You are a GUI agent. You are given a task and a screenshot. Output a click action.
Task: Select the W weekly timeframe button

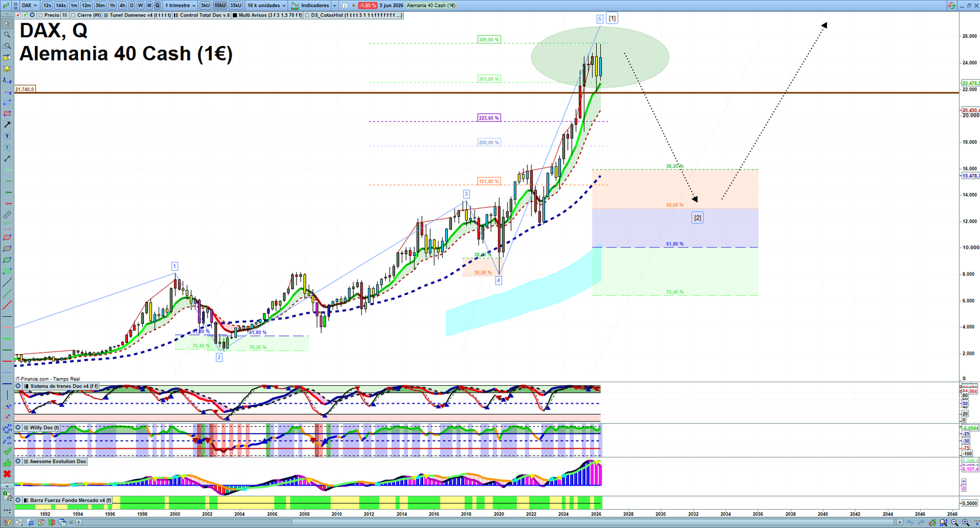click(x=140, y=6)
